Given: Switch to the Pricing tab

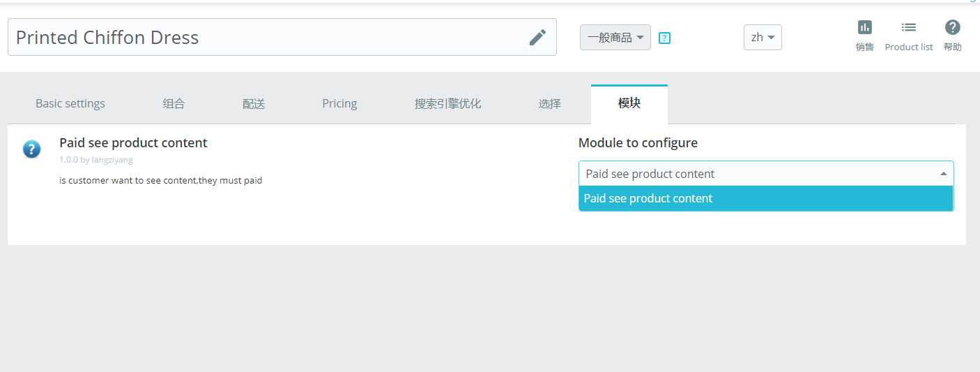Looking at the screenshot, I should coord(339,103).
